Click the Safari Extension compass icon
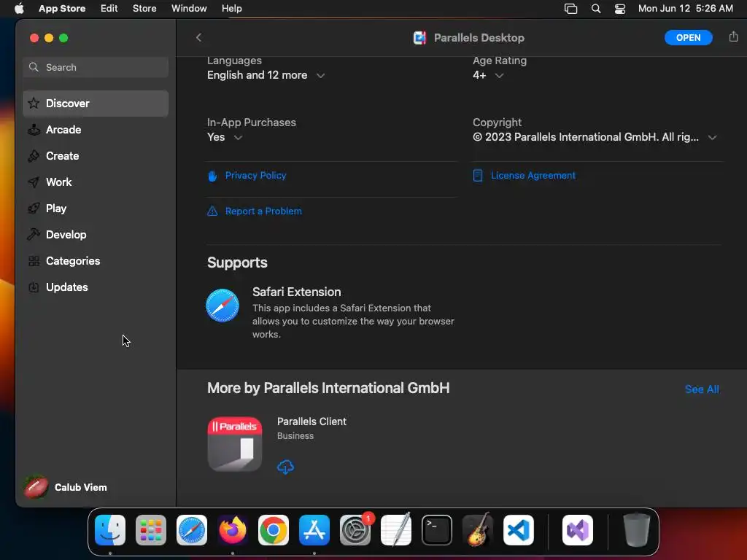The height and width of the screenshot is (560, 747). coord(222,306)
